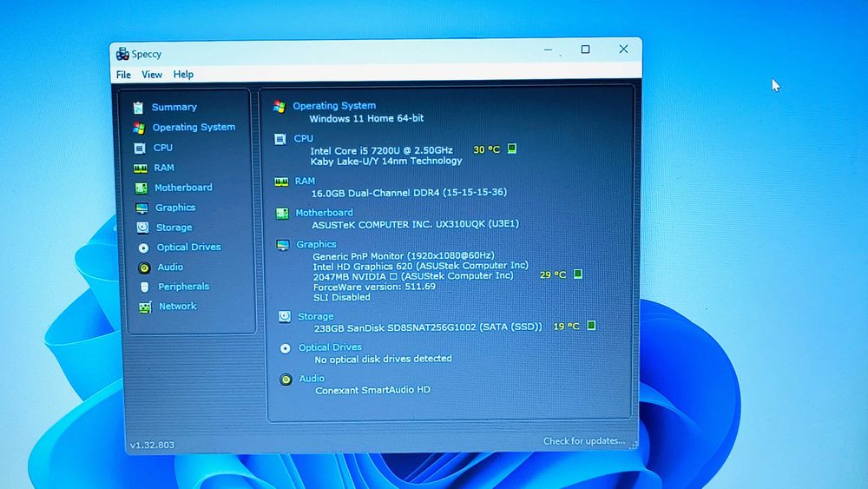Select Audio in the sidebar list

point(170,267)
